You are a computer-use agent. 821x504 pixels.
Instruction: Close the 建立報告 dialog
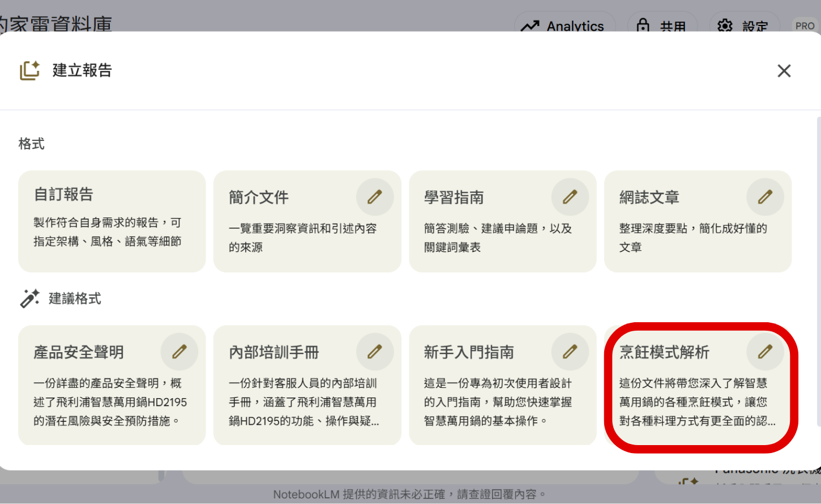click(784, 71)
